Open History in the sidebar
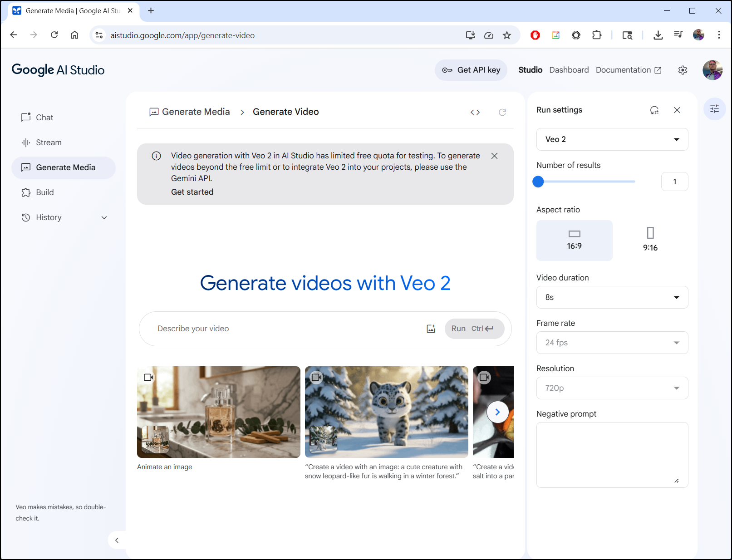 64,217
